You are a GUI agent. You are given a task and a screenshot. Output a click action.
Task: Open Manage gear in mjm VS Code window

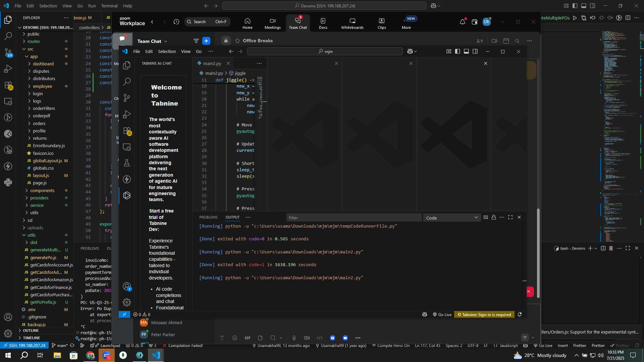(127, 302)
